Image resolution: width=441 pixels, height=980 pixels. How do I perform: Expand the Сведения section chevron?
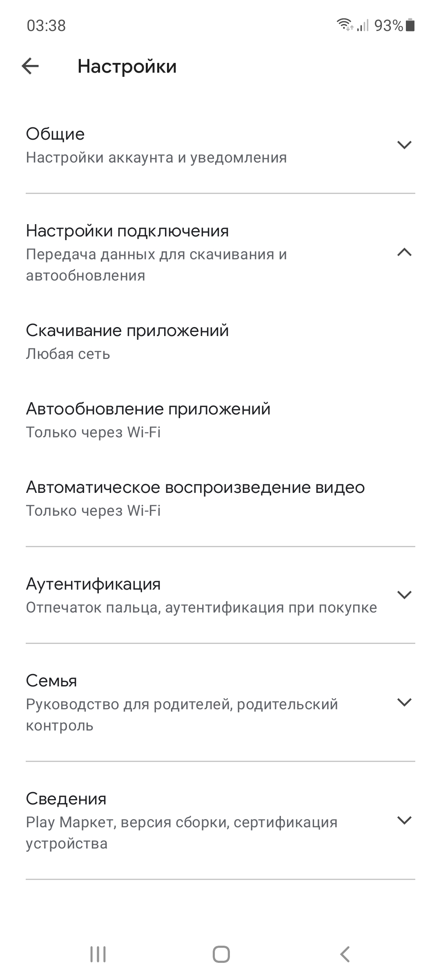click(x=404, y=820)
